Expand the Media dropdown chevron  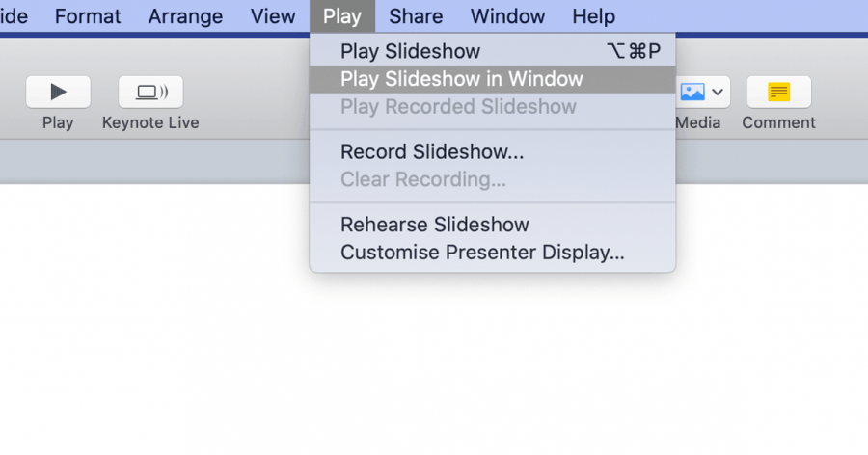718,92
